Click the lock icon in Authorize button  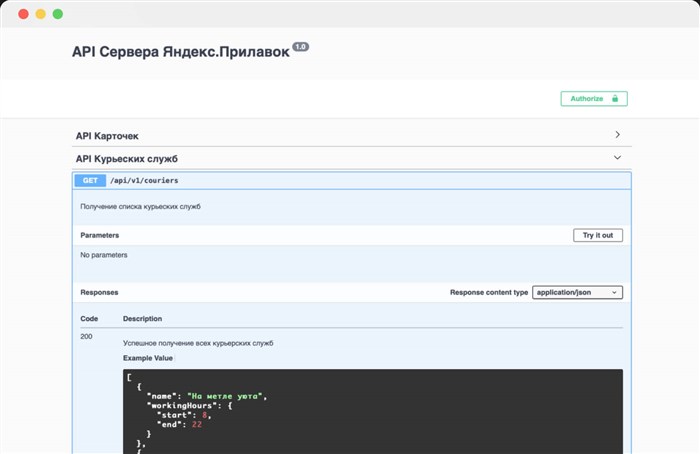(615, 99)
